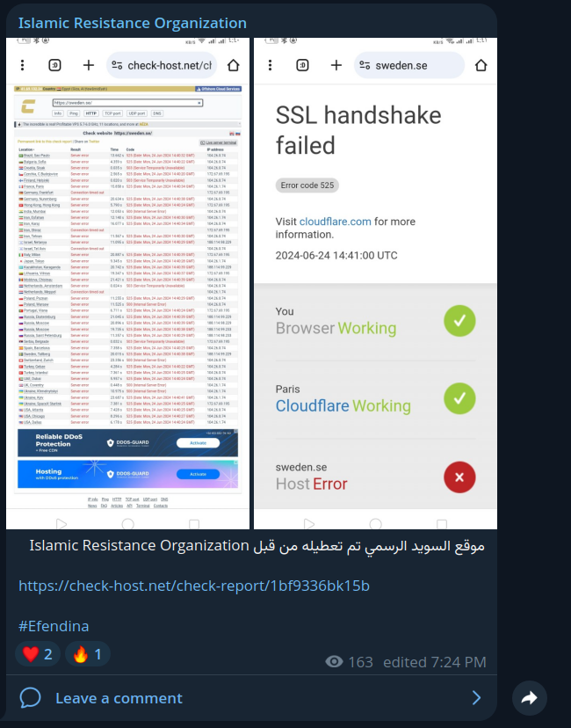Click Leave a comment
This screenshot has width=571, height=728.
tap(119, 698)
